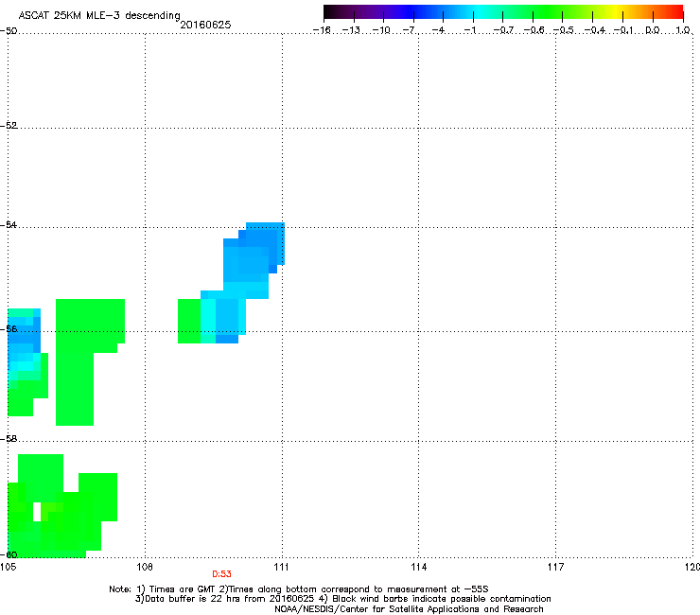Viewport: 700px width, 615px height.
Task: Click latitude label -54
Action: pos(9,224)
